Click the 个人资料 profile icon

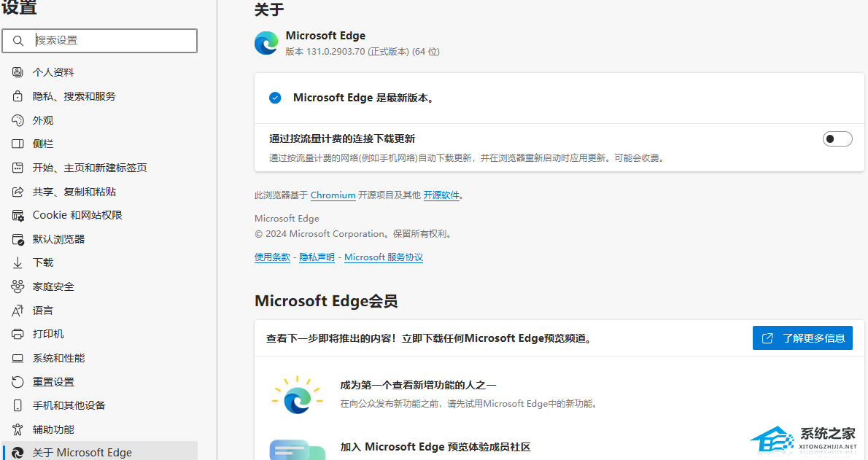[18, 72]
